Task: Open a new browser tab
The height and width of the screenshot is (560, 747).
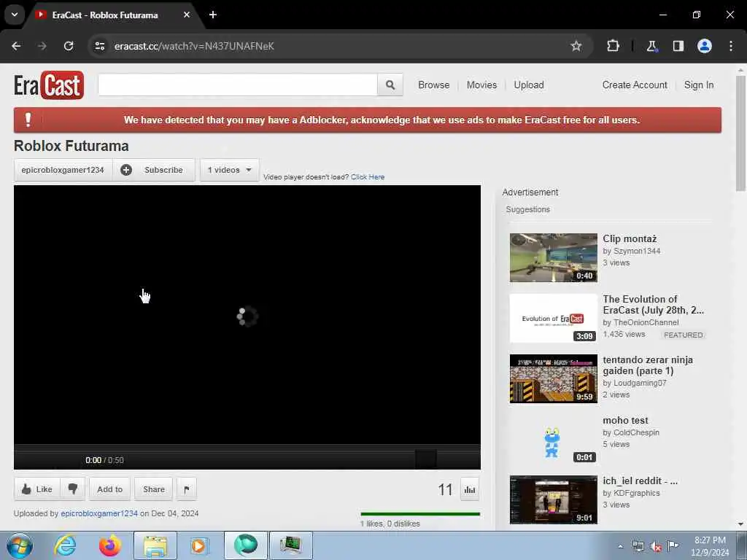Action: [213, 15]
